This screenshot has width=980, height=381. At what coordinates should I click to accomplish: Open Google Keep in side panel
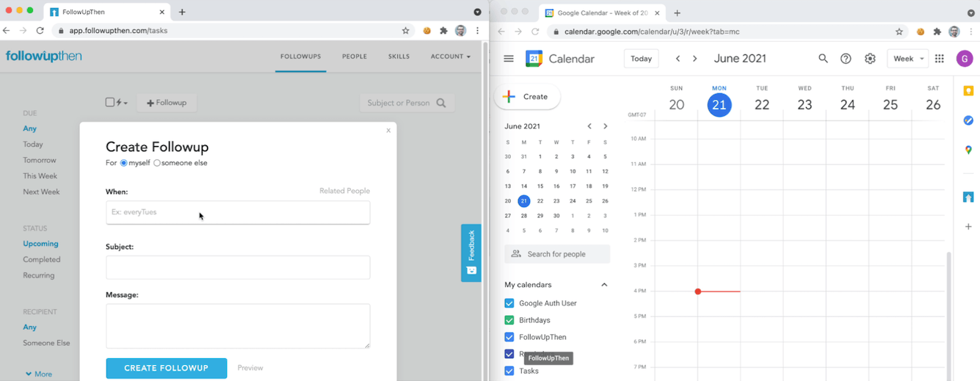(x=968, y=90)
